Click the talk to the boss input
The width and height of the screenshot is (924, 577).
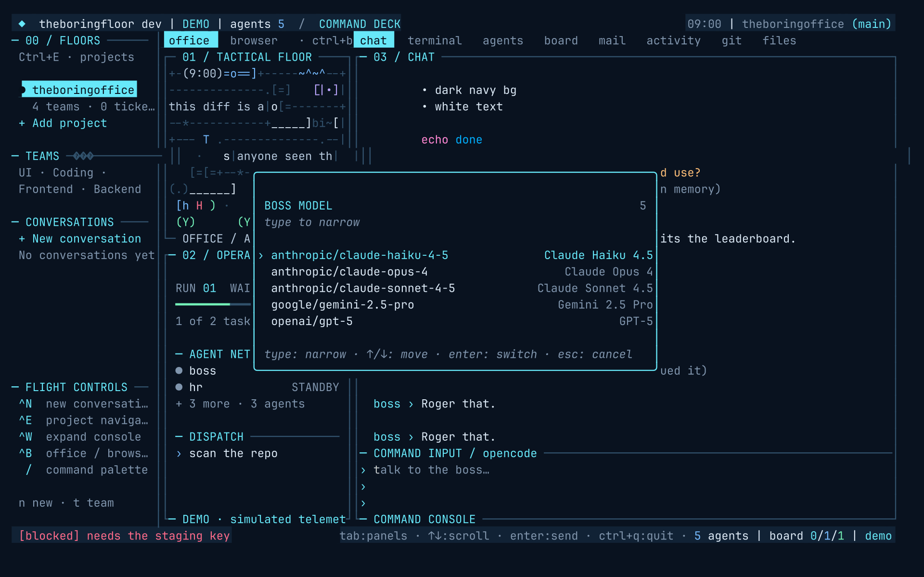(x=431, y=470)
